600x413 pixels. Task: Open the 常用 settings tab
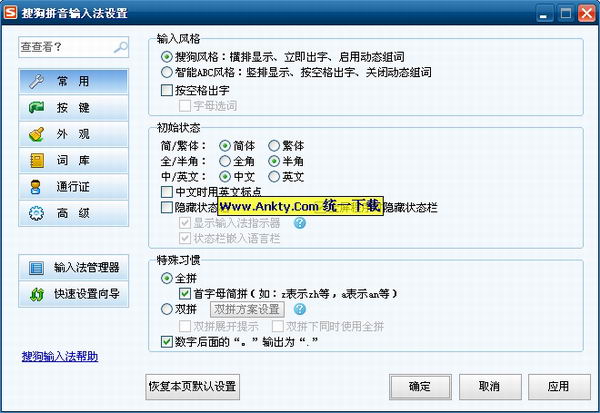pyautogui.click(x=73, y=82)
